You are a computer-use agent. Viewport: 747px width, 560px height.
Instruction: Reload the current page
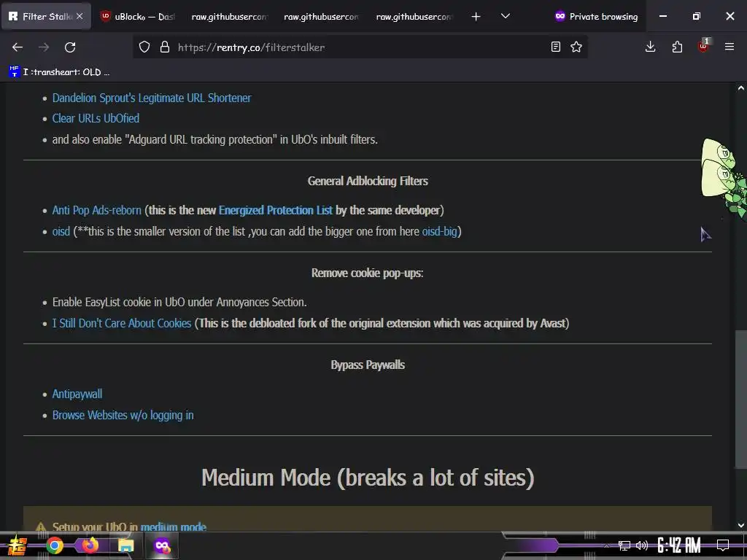coord(70,47)
